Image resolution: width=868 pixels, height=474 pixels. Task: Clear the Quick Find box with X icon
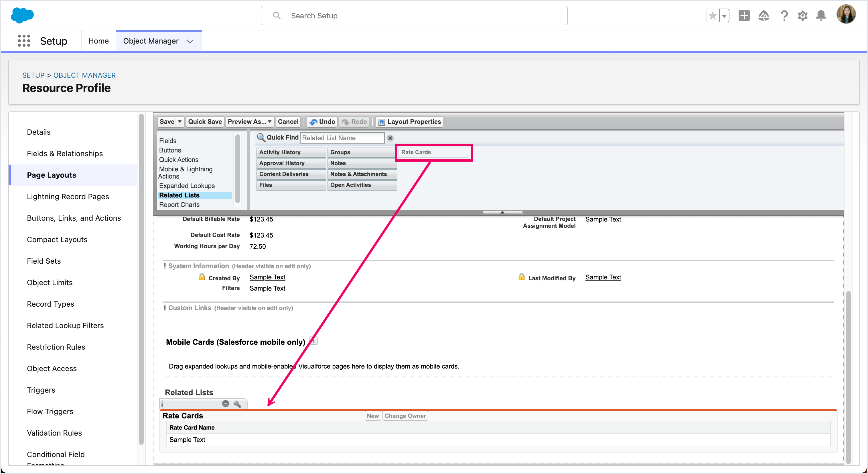coord(390,138)
